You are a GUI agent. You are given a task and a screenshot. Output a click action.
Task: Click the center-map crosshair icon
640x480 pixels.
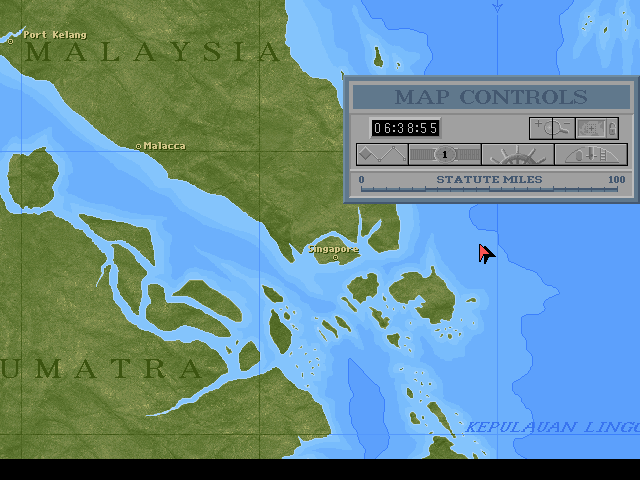[x=589, y=128]
